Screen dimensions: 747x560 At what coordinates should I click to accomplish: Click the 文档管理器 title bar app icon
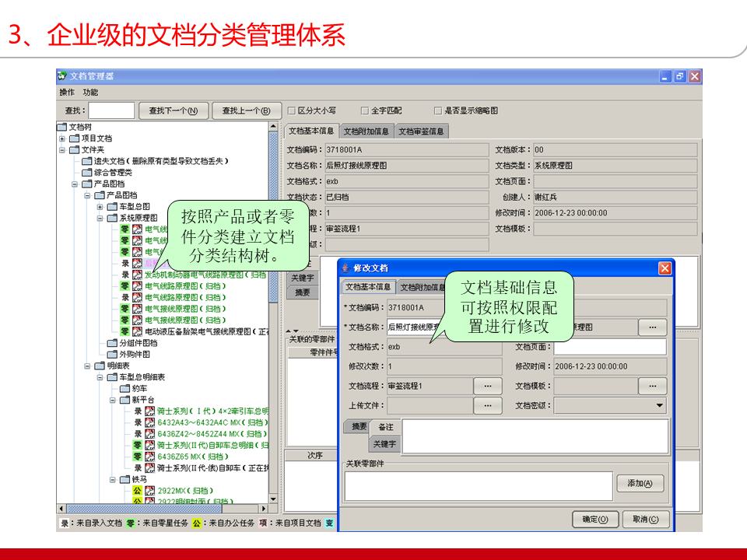coord(62,75)
